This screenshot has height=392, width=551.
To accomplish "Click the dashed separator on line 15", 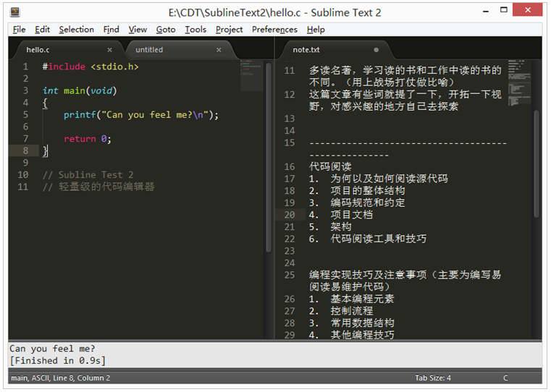I will coord(408,149).
